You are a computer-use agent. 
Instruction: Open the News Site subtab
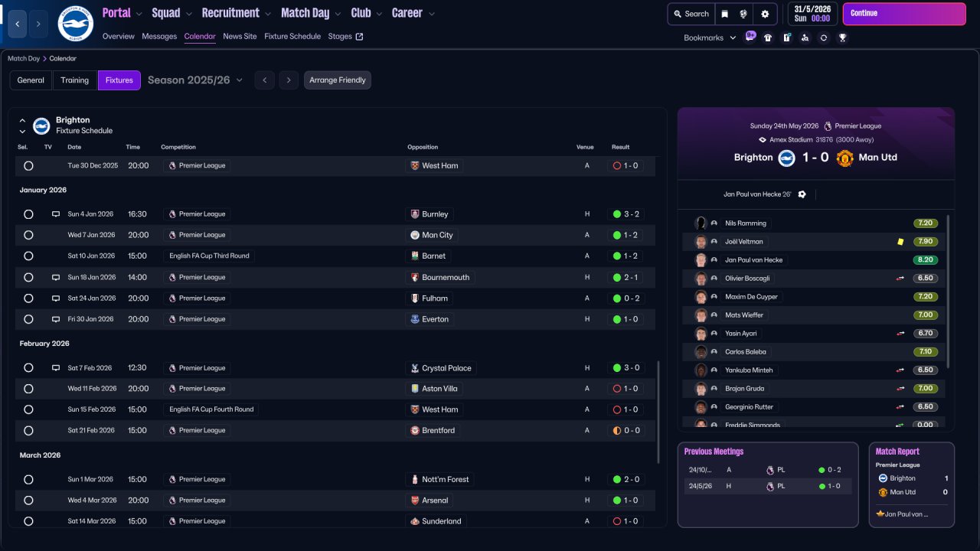tap(240, 37)
